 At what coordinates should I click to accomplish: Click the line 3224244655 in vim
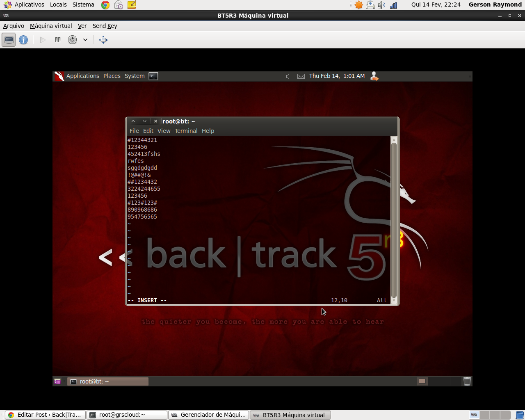click(144, 189)
